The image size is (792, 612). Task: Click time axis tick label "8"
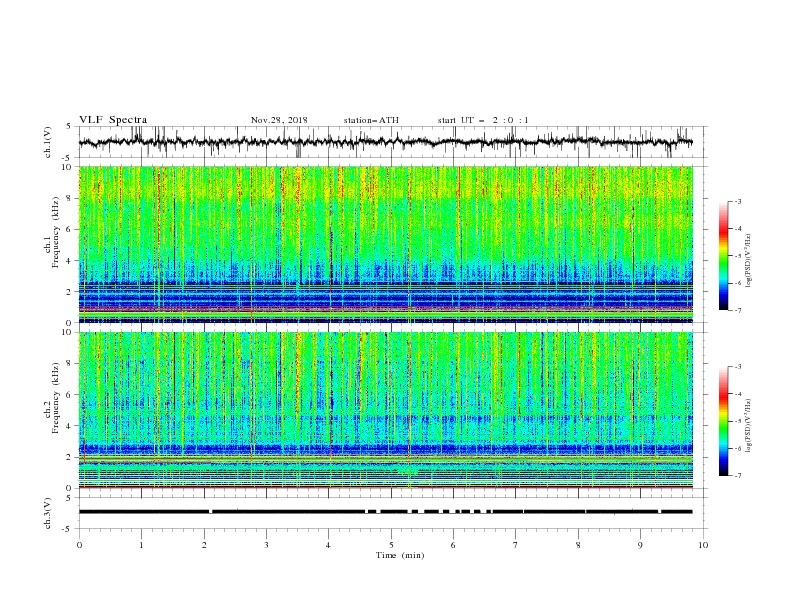[x=578, y=545]
